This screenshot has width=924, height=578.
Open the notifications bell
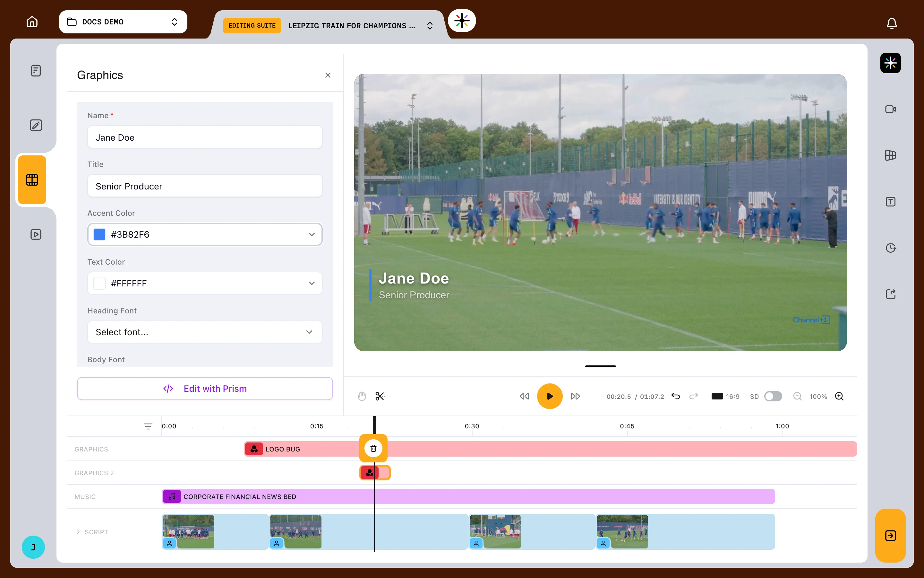(x=892, y=24)
